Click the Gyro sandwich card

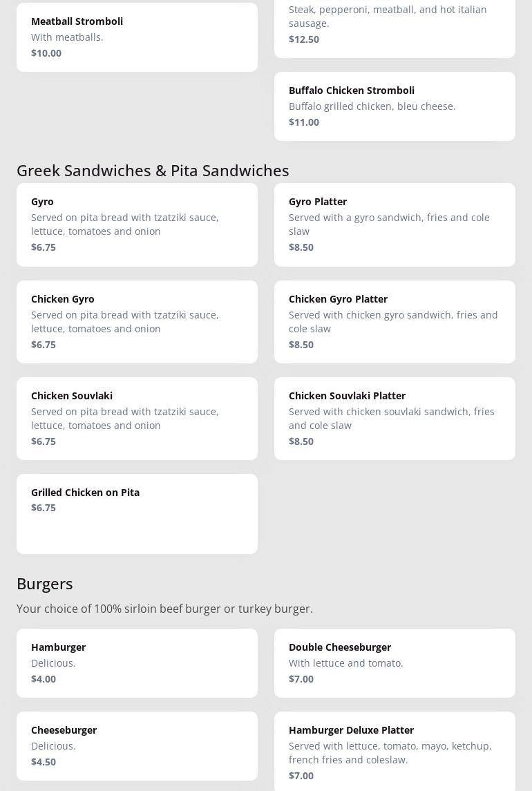coord(137,224)
